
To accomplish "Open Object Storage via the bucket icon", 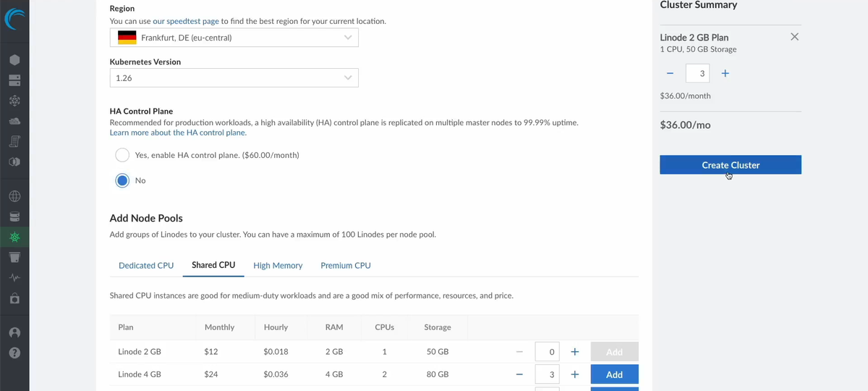I will pyautogui.click(x=14, y=257).
